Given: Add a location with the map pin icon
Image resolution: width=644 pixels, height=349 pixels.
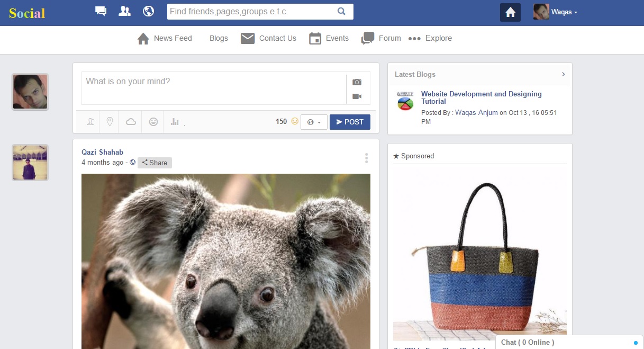Looking at the screenshot, I should (110, 122).
